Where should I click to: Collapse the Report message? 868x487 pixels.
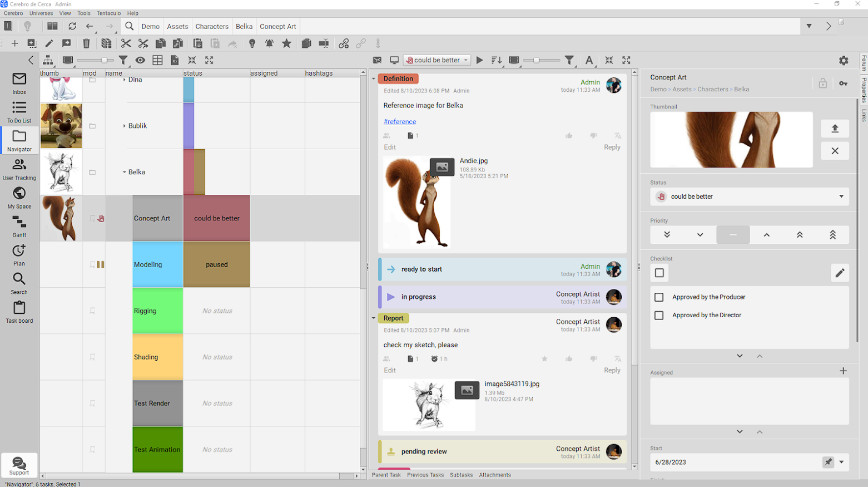(374, 318)
